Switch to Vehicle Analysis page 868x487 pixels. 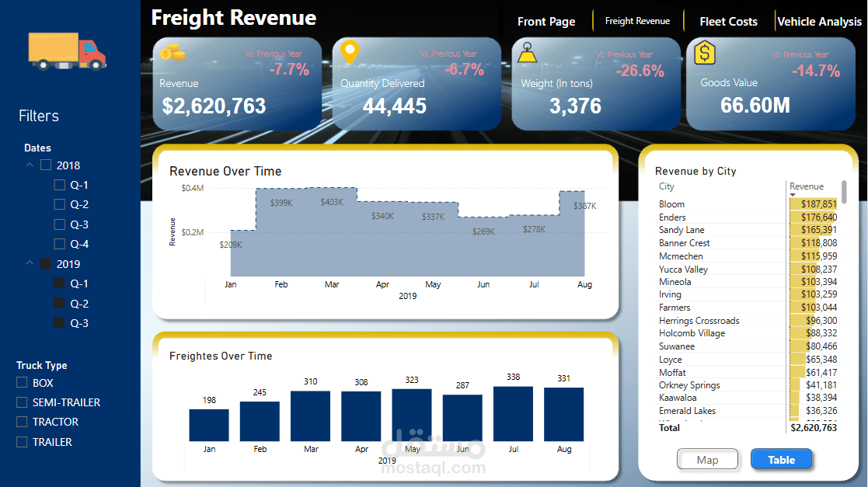(x=819, y=22)
